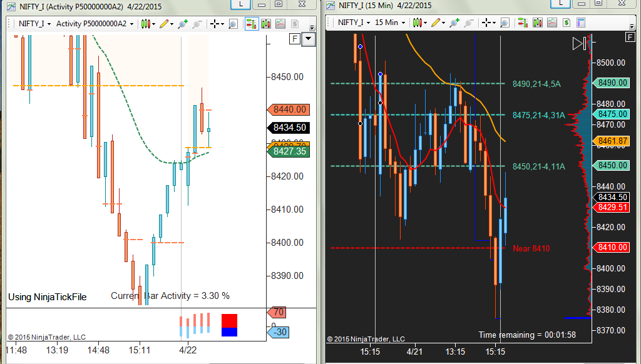Toggle the F button in the 15 Min chart

(x=630, y=37)
